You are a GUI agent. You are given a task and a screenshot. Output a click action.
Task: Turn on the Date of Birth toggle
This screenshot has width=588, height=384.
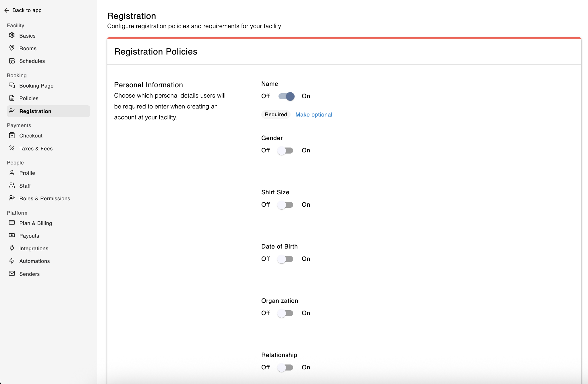click(285, 259)
